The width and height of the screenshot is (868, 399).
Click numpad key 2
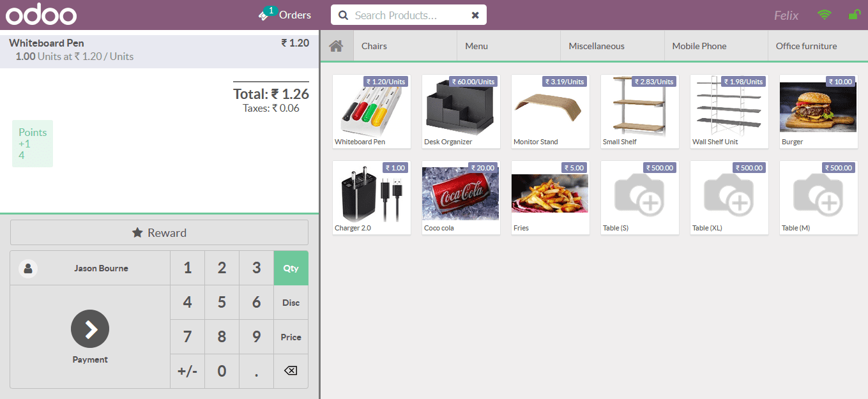[222, 268]
